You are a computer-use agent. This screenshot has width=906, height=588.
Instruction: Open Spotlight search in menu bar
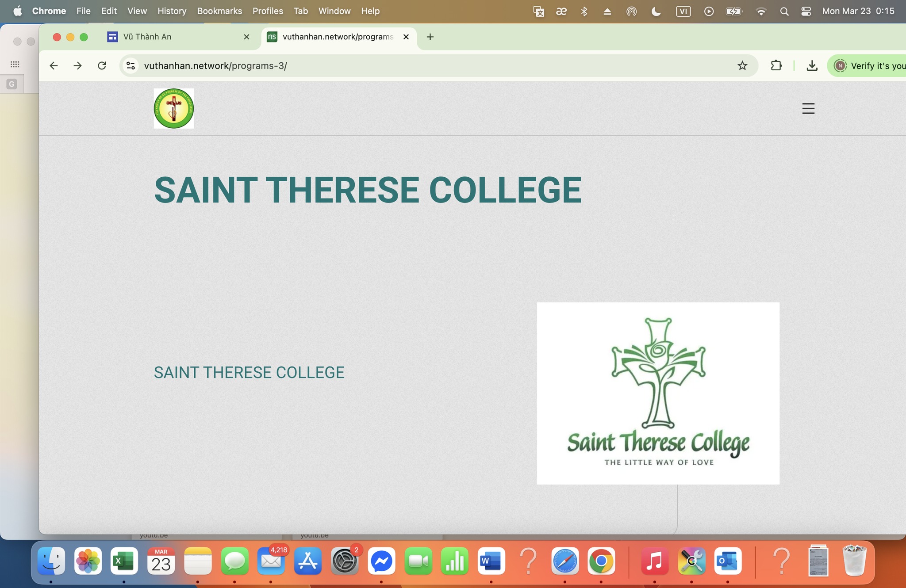[784, 11]
